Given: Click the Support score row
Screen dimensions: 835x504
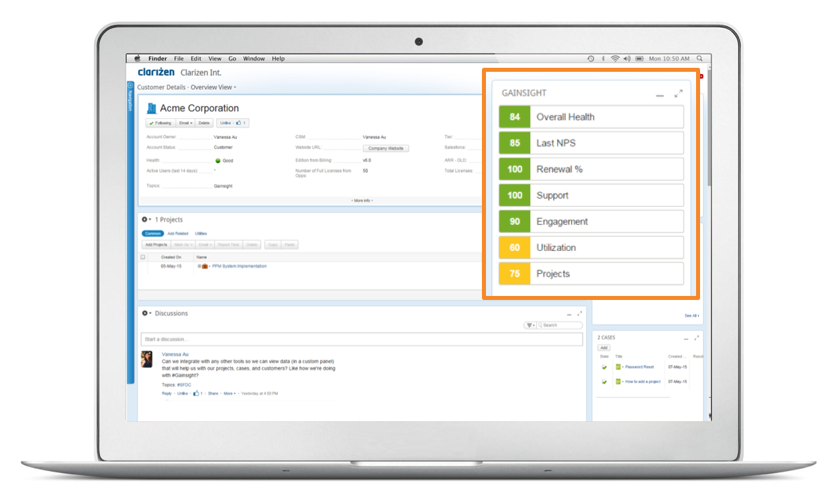Looking at the screenshot, I should 591,195.
